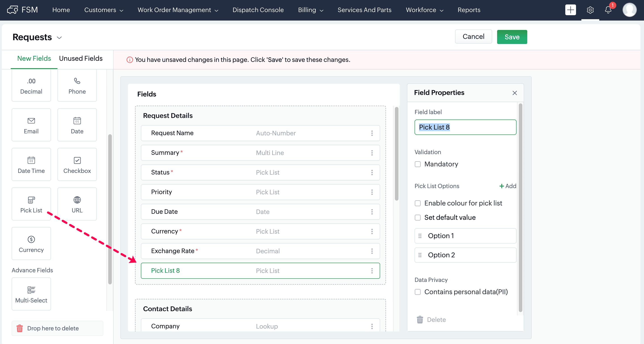Image resolution: width=644 pixels, height=344 pixels.
Task: Click the green Save button
Action: coord(512,37)
